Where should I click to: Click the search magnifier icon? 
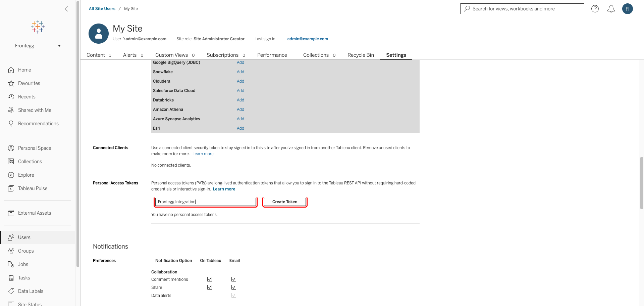click(467, 9)
